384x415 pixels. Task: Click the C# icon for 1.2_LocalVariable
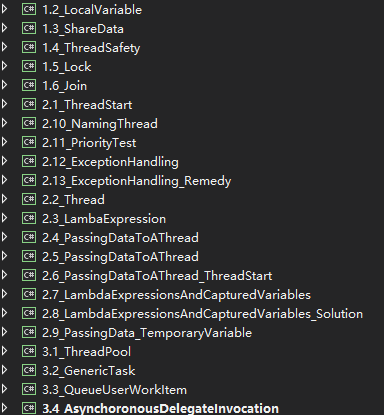point(29,9)
